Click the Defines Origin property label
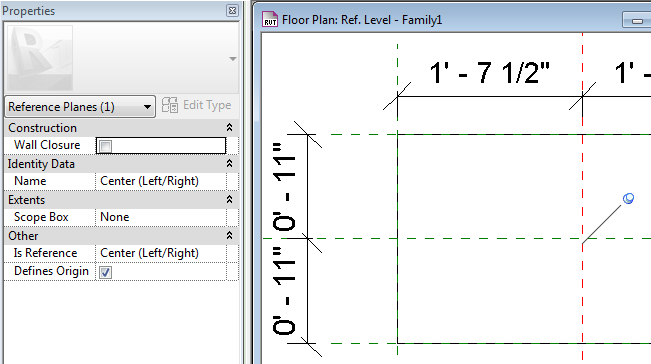The width and height of the screenshot is (651, 364). [x=51, y=271]
